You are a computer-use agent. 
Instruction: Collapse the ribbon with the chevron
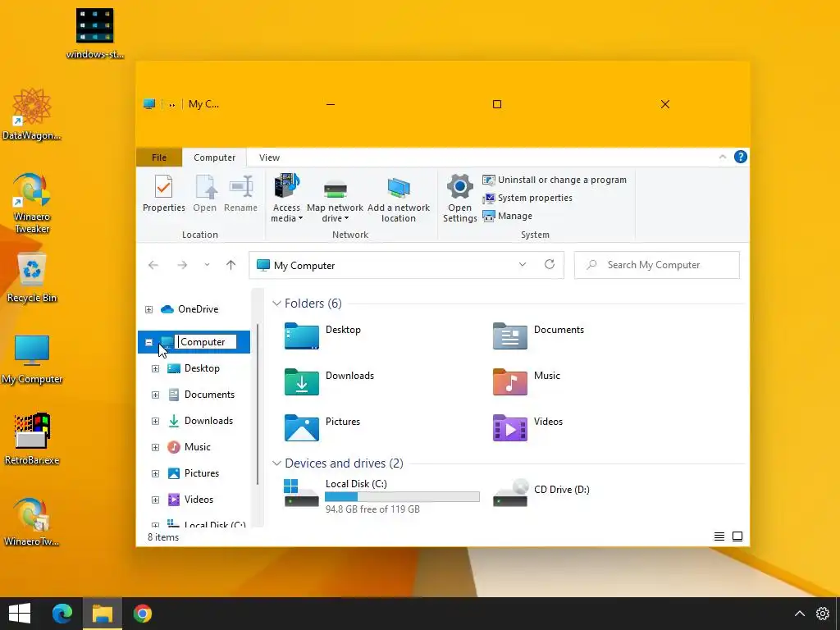coord(722,157)
